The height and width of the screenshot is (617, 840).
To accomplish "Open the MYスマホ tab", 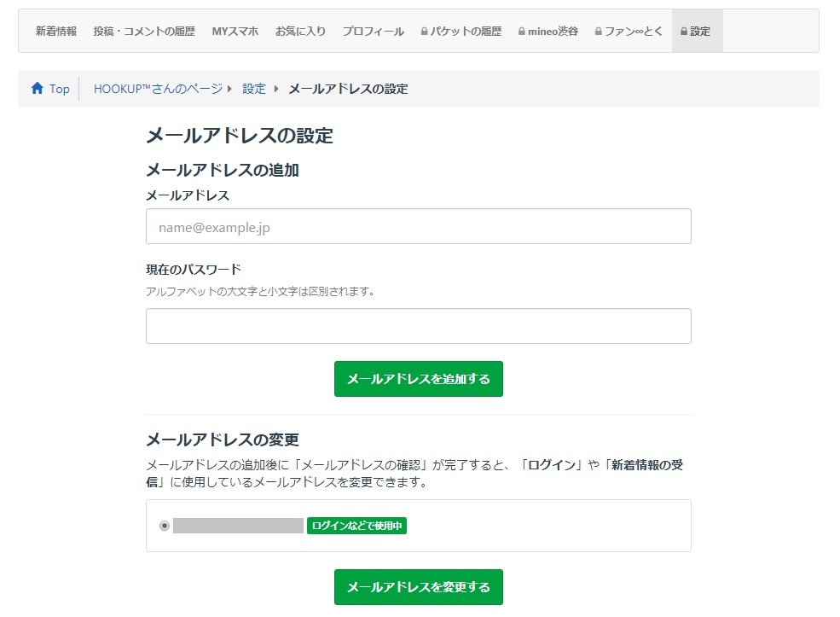I will click(x=235, y=32).
